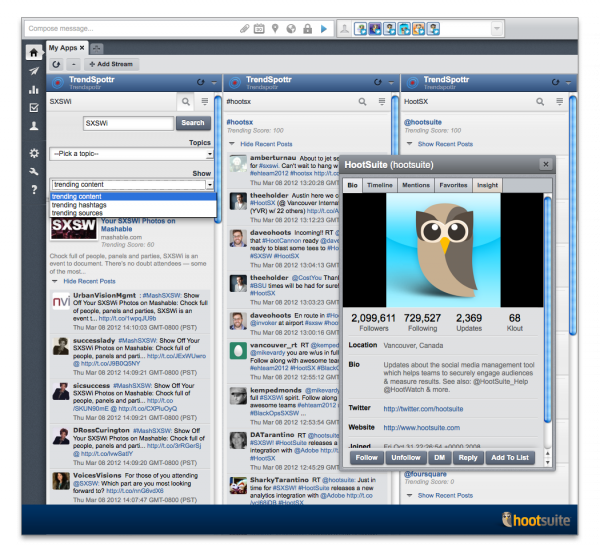Attach a file with the paperclip icon
The width and height of the screenshot is (600, 557).
click(x=245, y=29)
